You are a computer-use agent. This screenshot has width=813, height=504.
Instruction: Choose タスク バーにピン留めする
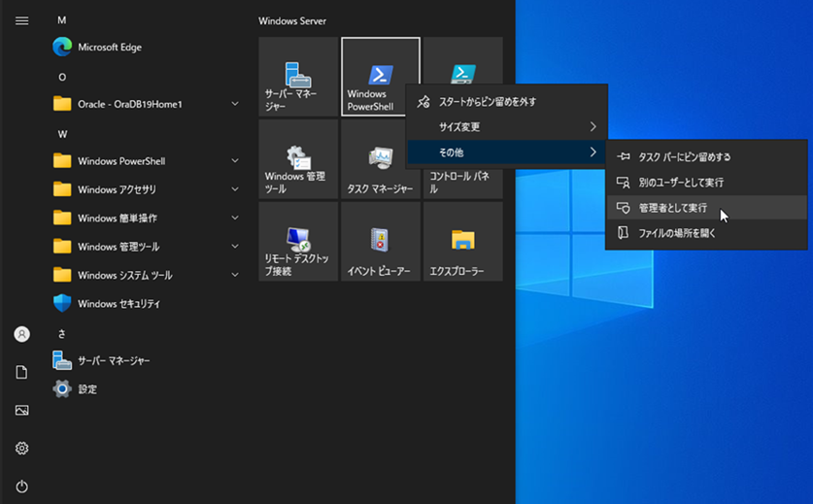pos(706,157)
